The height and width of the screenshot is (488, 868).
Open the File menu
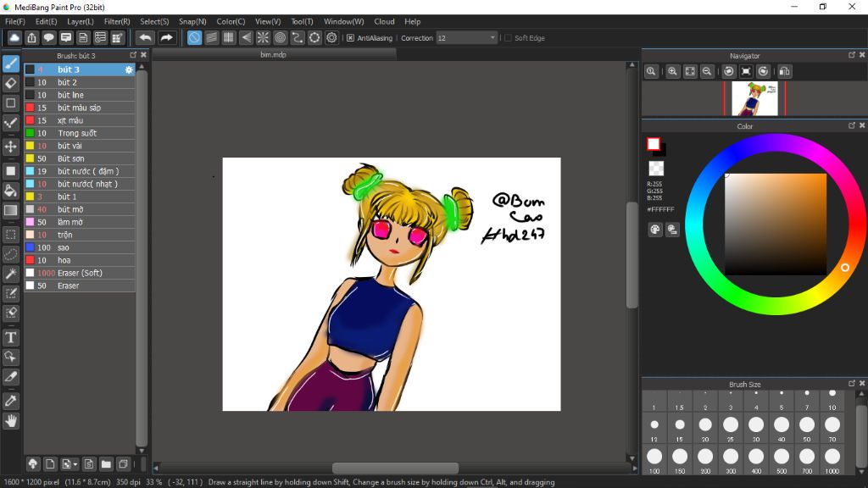click(x=15, y=21)
